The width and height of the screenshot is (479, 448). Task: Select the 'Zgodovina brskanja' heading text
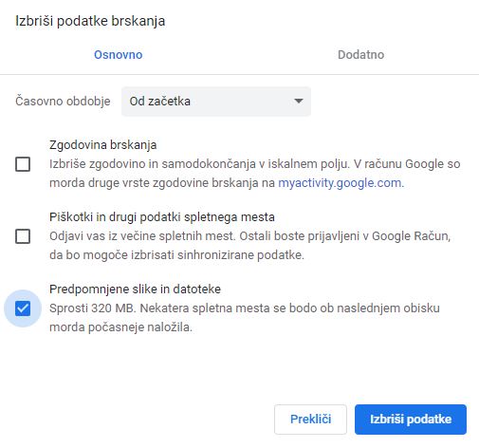[x=103, y=145]
